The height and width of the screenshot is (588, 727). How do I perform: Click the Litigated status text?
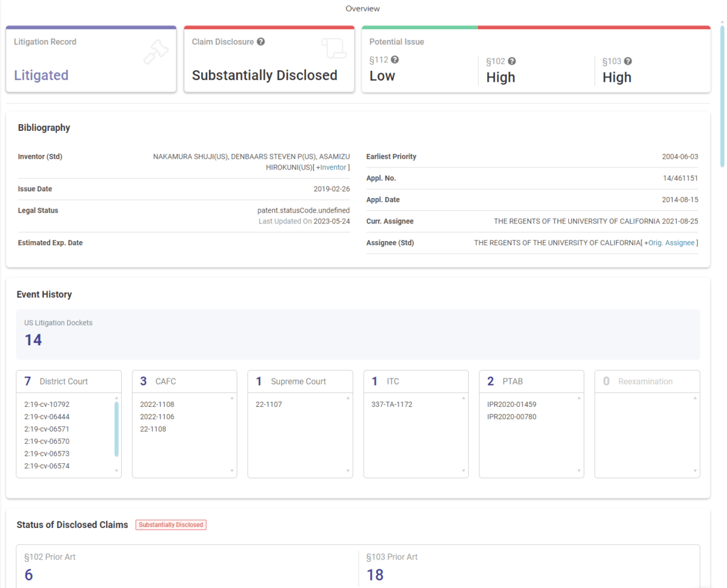pyautogui.click(x=41, y=76)
